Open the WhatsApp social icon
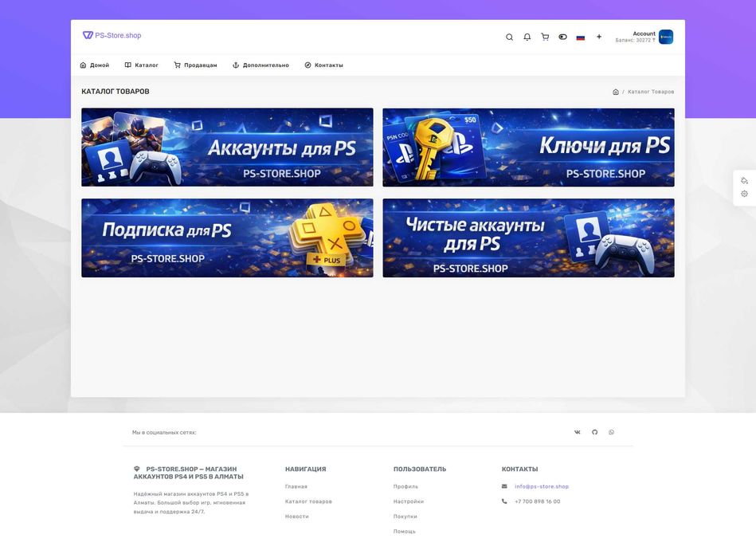Screen dimensions: 756x558 tap(611, 432)
